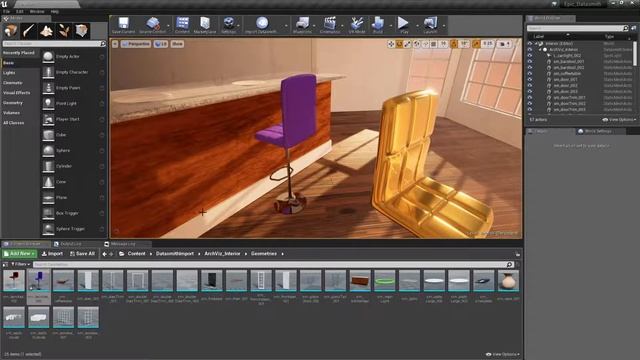Select the Foliage mode icon
Screen dimensions: 640x360
click(64, 31)
